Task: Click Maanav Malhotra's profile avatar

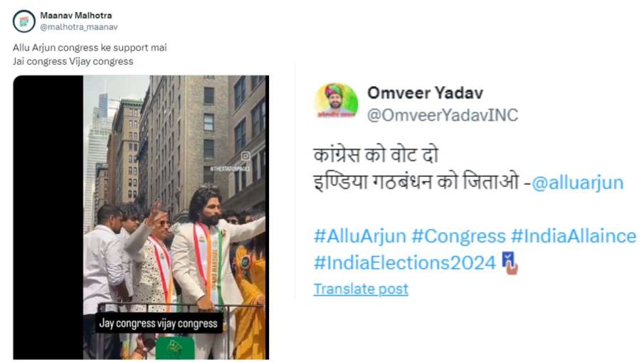Action: coord(23,21)
